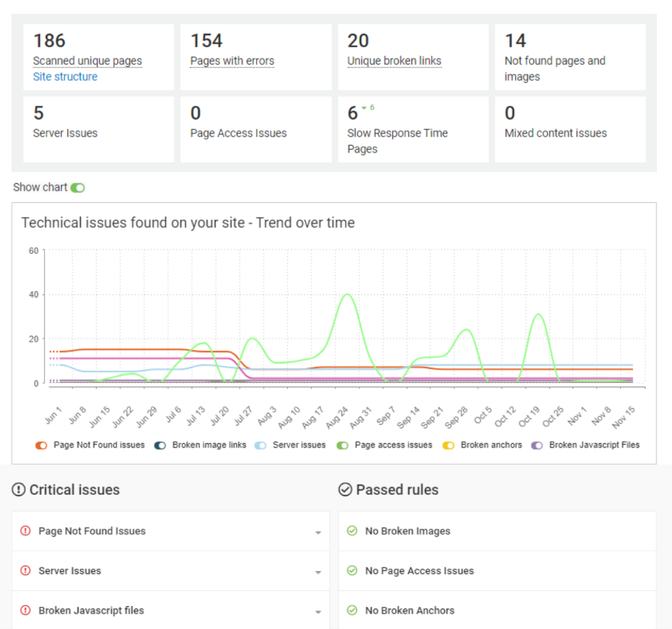Click red alert icon beside Broken Javascript files
This screenshot has width=672, height=629.
click(25, 611)
